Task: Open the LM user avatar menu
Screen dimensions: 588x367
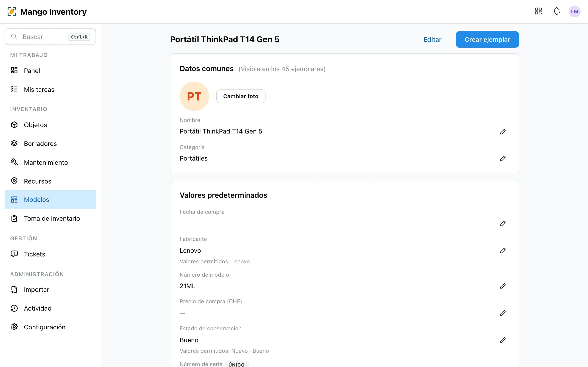Action: (574, 11)
